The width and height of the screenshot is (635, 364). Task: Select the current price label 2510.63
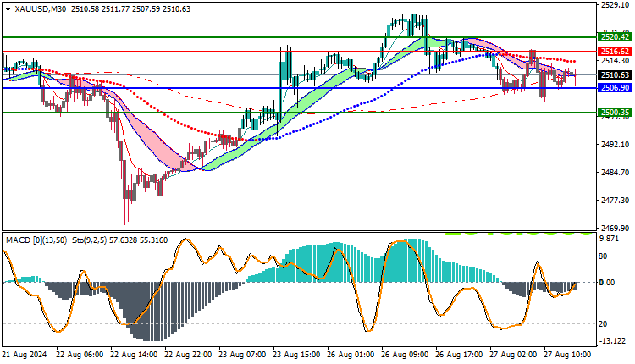[615, 74]
